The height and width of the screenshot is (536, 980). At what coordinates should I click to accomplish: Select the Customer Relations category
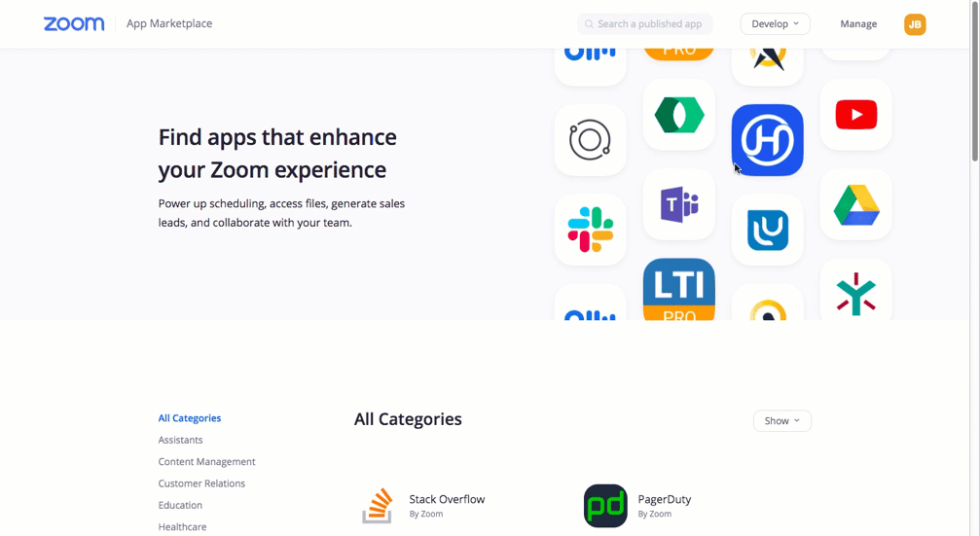201,483
